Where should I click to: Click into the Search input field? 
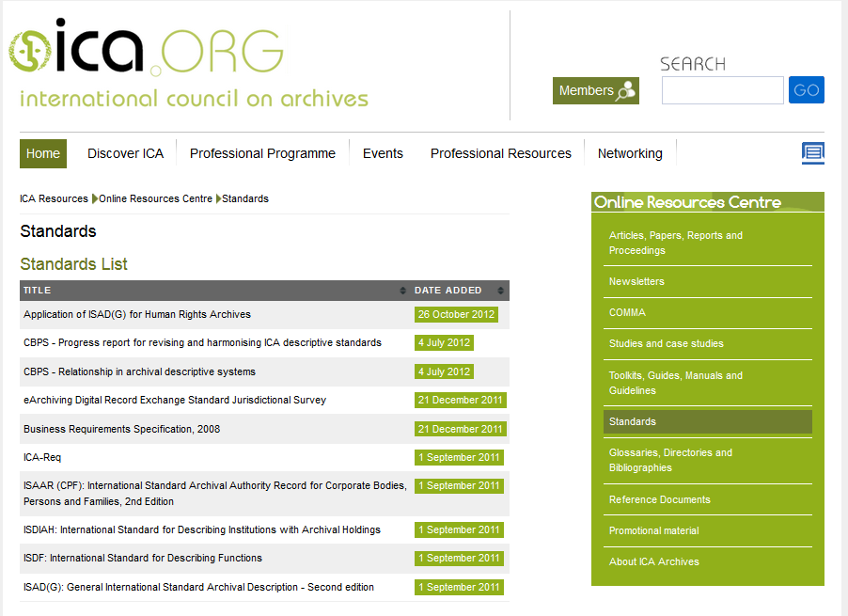tap(722, 90)
